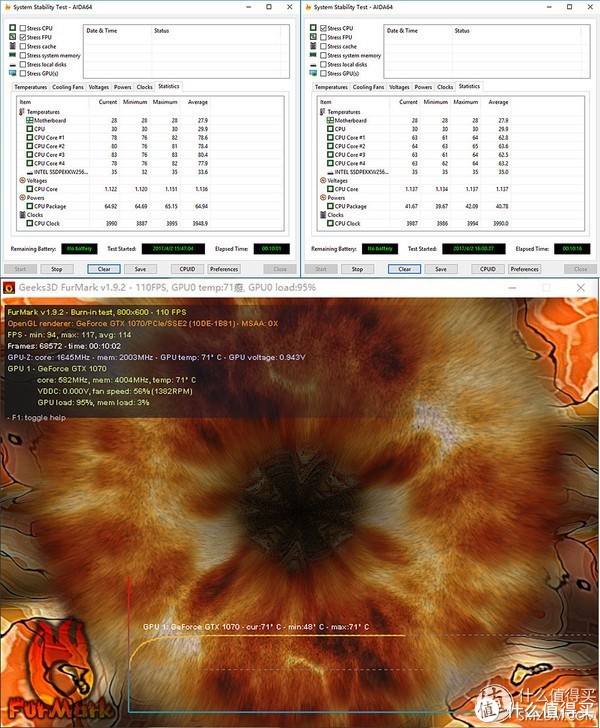600x728 pixels.
Task: Click CPU Core #1 icon in left list
Action: (30, 137)
